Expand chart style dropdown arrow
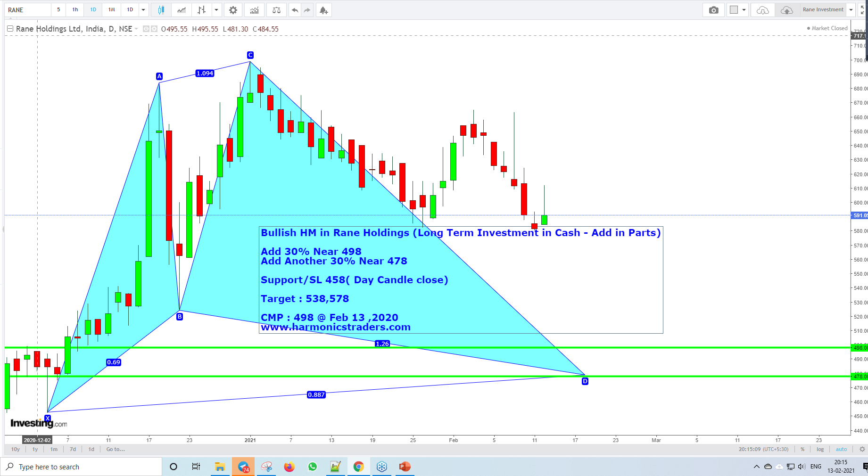Image resolution: width=868 pixels, height=476 pixels. (216, 10)
